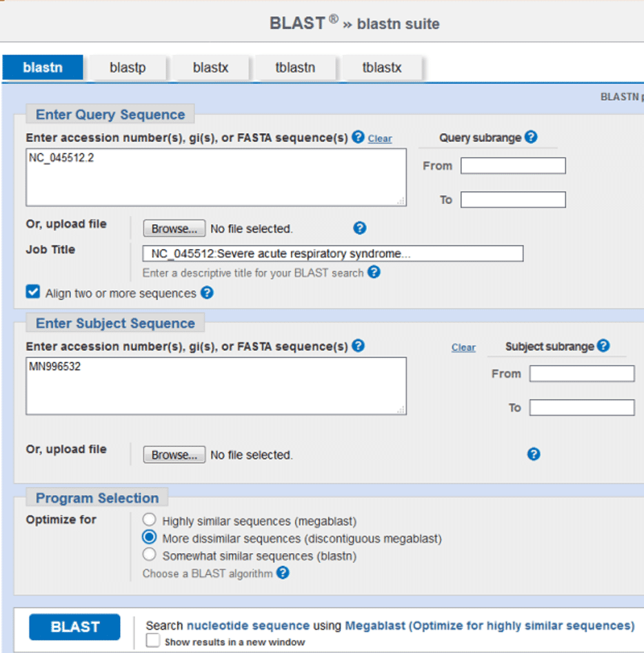This screenshot has height=653, width=644.
Task: Click help icon next to subject upload file
Action: pos(534,454)
